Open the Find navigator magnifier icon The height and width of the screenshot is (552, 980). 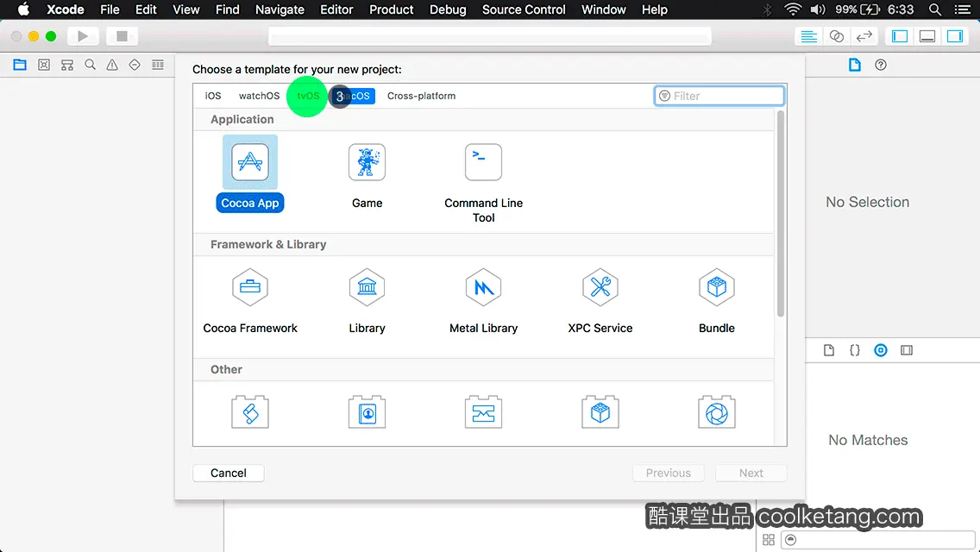[90, 65]
